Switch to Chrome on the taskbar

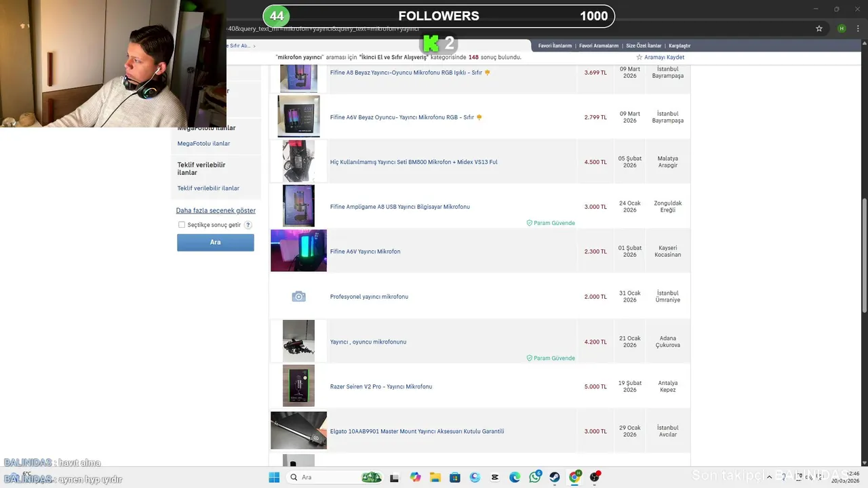(575, 477)
